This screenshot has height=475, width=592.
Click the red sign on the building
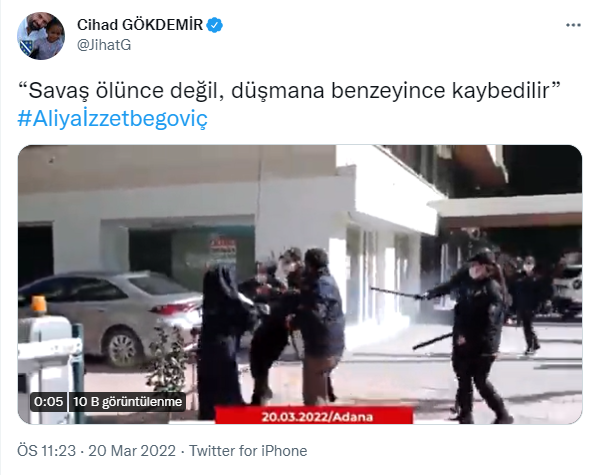tap(223, 251)
